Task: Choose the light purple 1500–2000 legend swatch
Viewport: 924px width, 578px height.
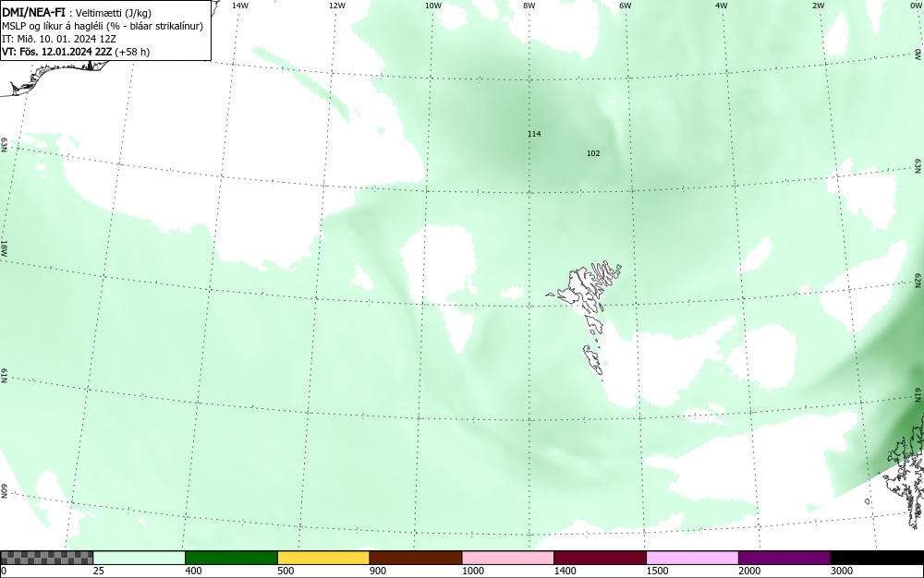Action: (x=692, y=558)
